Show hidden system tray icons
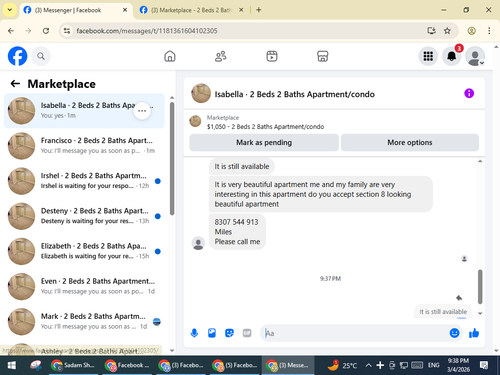The width and height of the screenshot is (500, 375). (x=368, y=365)
